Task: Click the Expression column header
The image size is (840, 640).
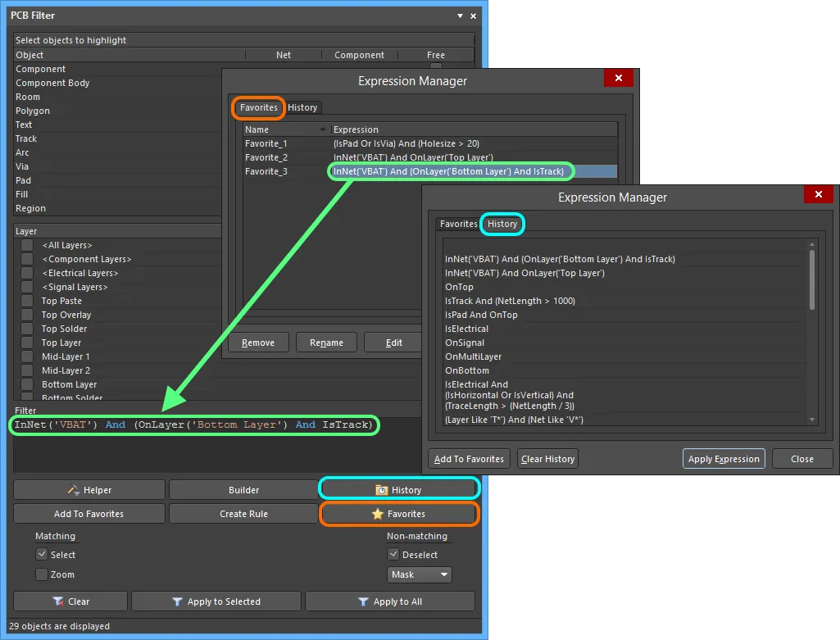Action: click(x=474, y=129)
